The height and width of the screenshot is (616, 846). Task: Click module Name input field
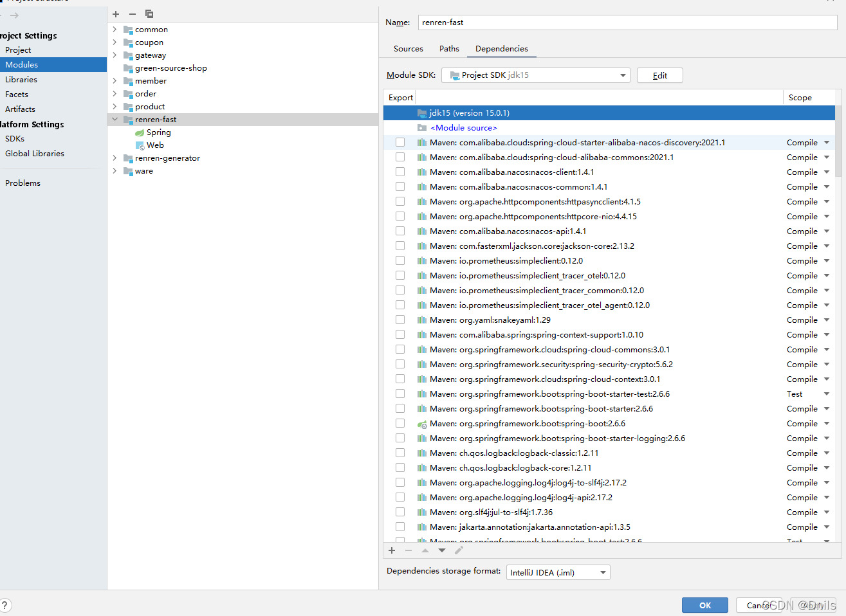coord(627,23)
